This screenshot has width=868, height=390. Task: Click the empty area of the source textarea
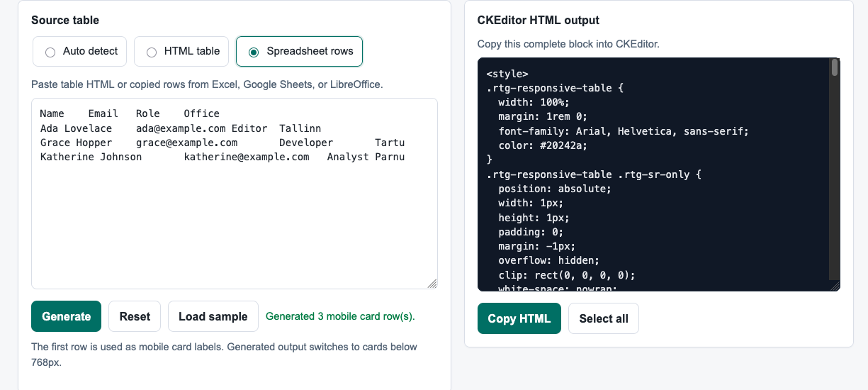click(234, 227)
